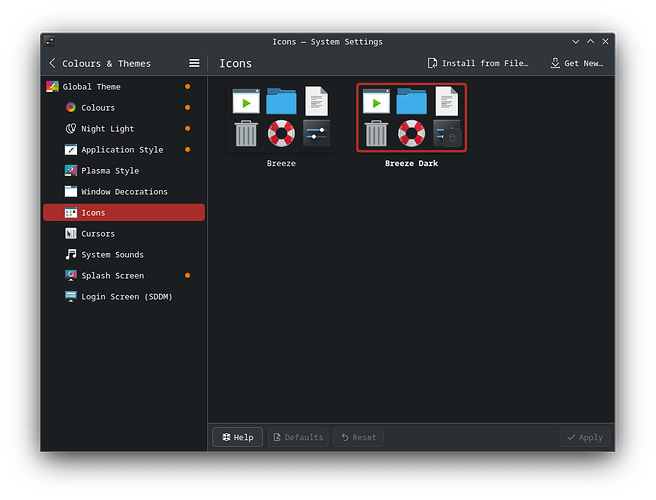
Task: Click Install from File button
Action: [x=478, y=63]
